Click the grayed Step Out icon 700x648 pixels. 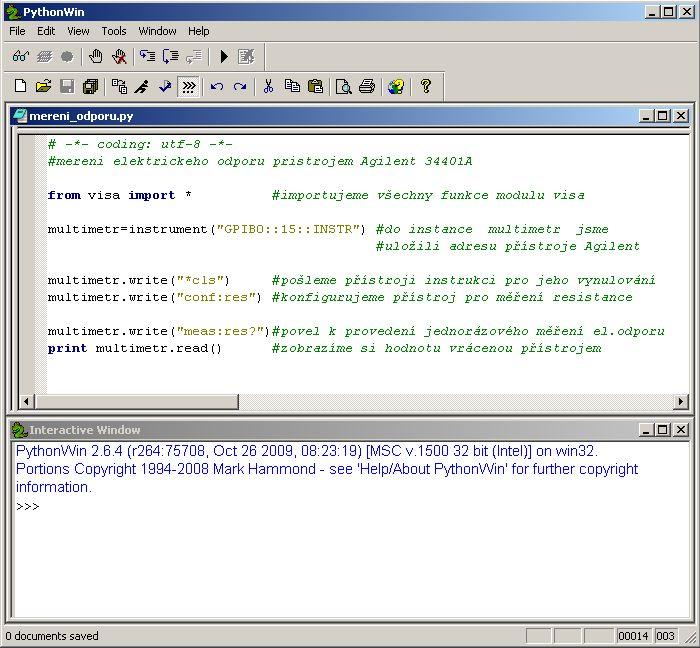(194, 57)
